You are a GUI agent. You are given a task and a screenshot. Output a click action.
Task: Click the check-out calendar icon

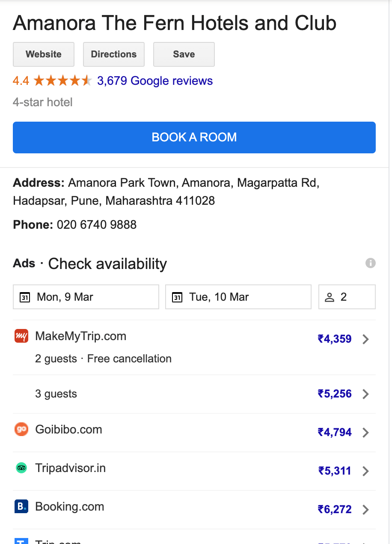[177, 297]
